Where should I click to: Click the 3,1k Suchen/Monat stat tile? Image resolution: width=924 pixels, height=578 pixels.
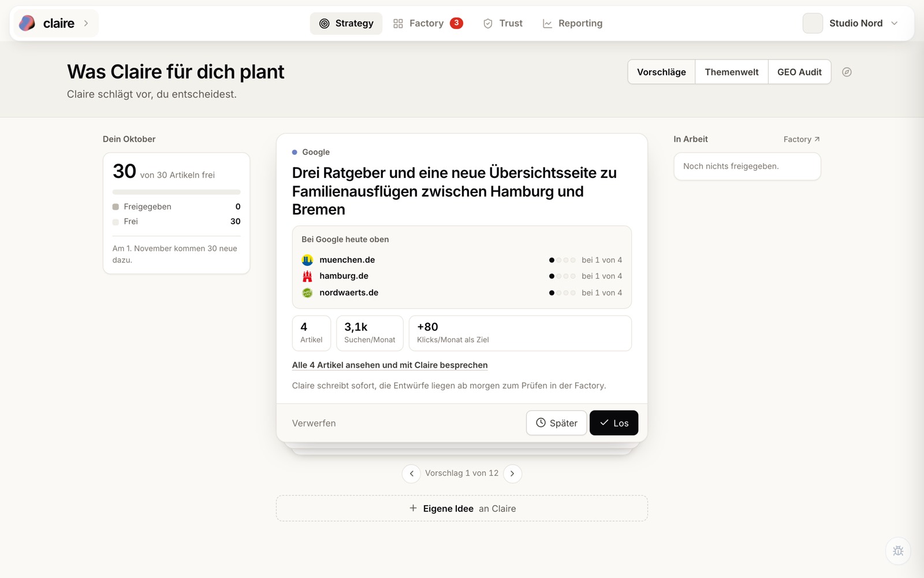click(370, 333)
